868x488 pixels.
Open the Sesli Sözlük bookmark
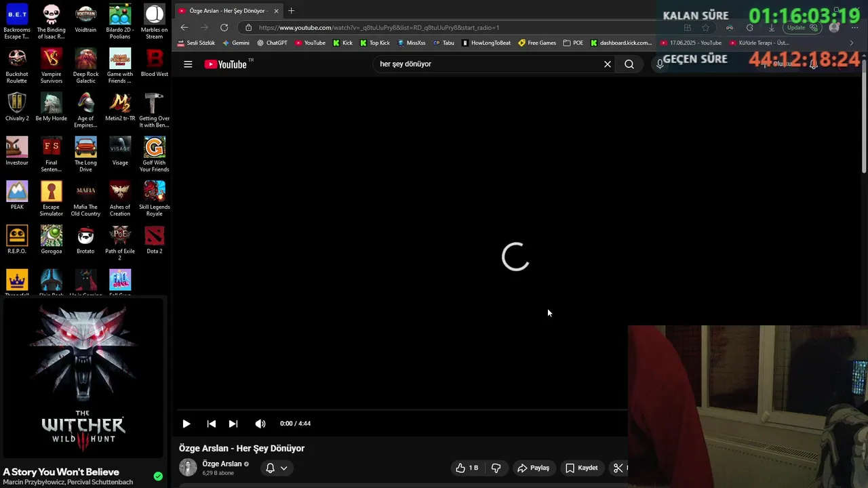[196, 43]
